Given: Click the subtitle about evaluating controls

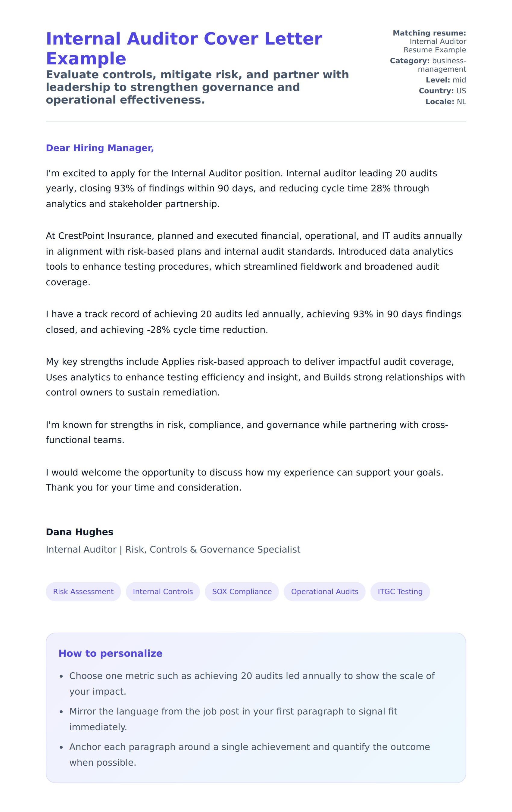Looking at the screenshot, I should pyautogui.click(x=197, y=87).
